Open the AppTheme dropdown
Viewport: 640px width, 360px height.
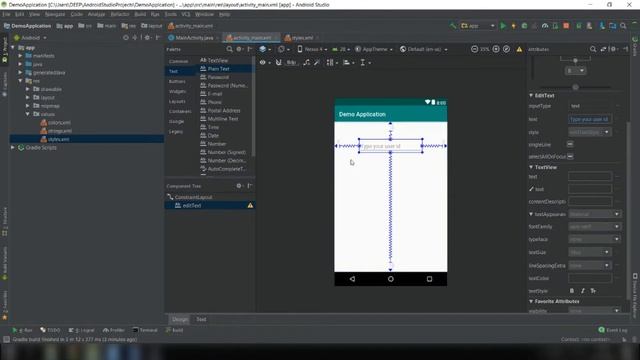coord(373,49)
